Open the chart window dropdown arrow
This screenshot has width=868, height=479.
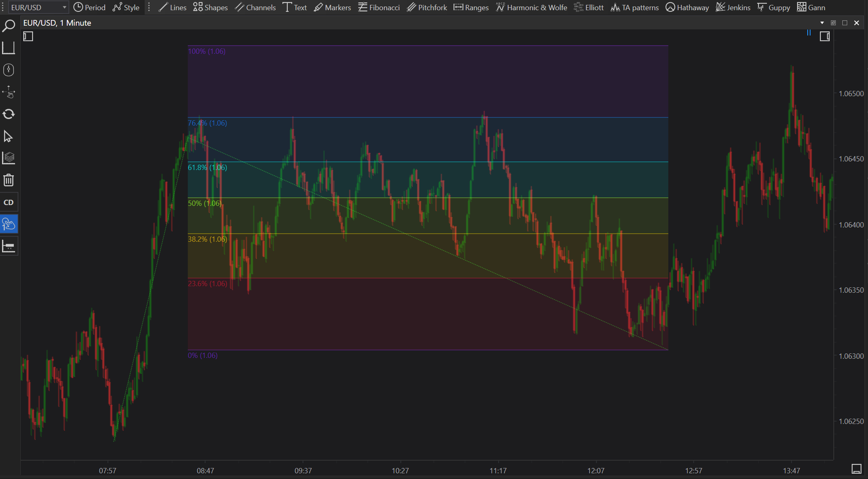point(822,23)
